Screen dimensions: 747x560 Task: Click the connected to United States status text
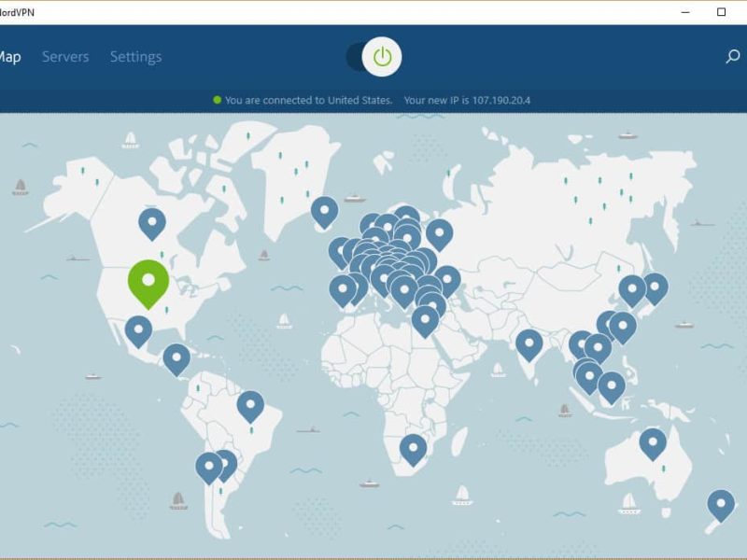click(x=308, y=101)
